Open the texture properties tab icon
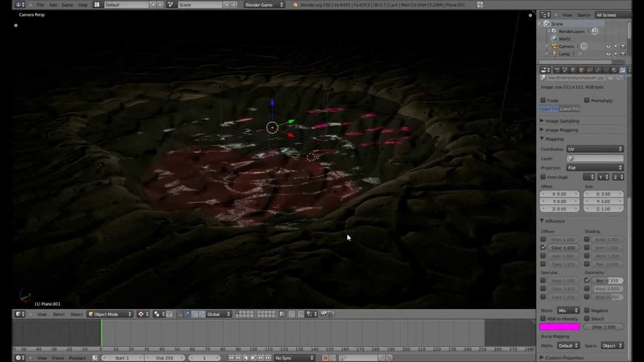644x362 pixels. [x=622, y=70]
